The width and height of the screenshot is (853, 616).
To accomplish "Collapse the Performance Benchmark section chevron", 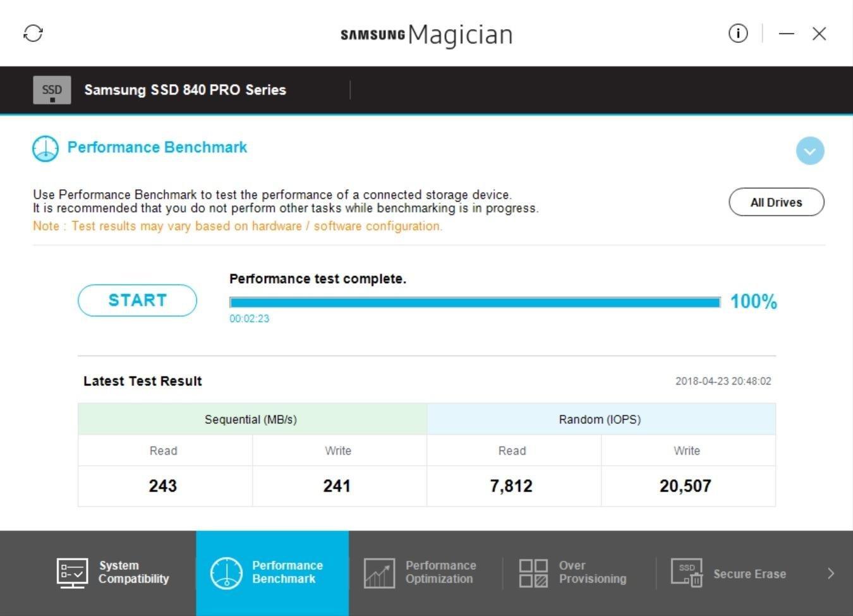I will coord(810,151).
